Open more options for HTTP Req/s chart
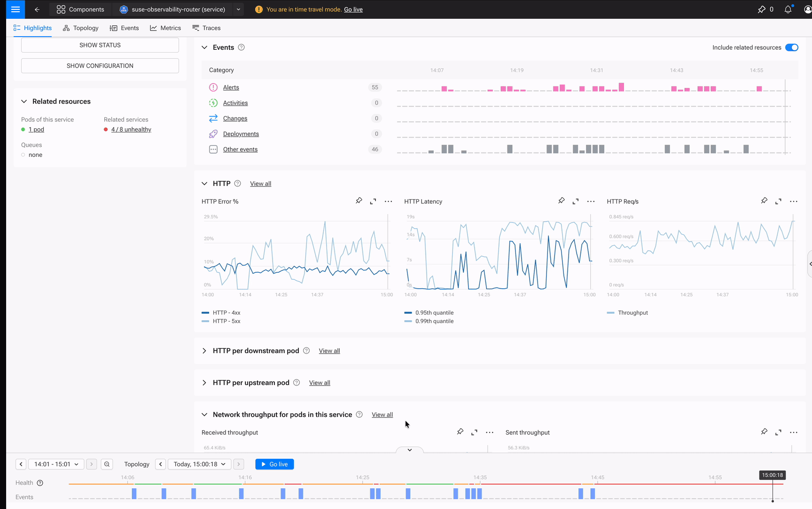 tap(793, 201)
